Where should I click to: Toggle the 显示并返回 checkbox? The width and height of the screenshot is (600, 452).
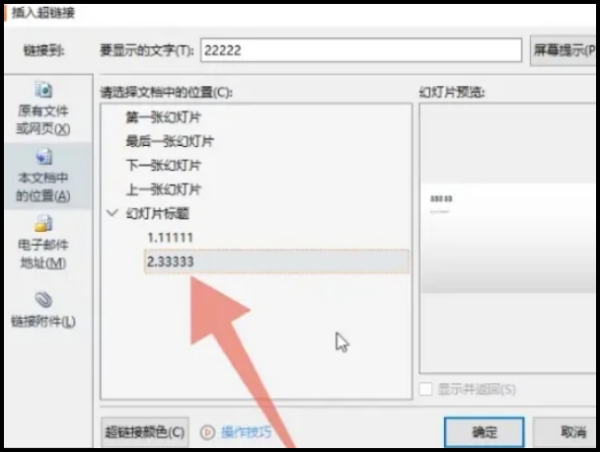click(426, 389)
